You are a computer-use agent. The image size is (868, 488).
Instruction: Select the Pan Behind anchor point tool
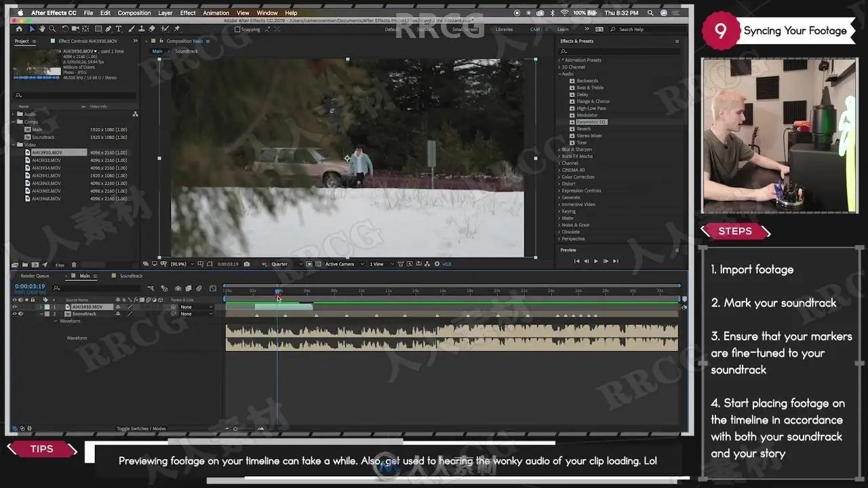85,29
